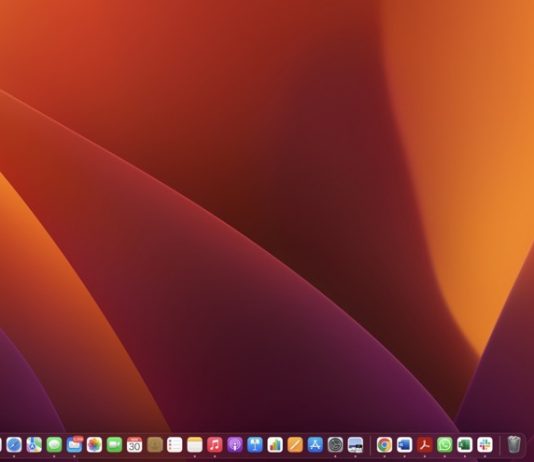Launch the Reminders app

coord(175,445)
